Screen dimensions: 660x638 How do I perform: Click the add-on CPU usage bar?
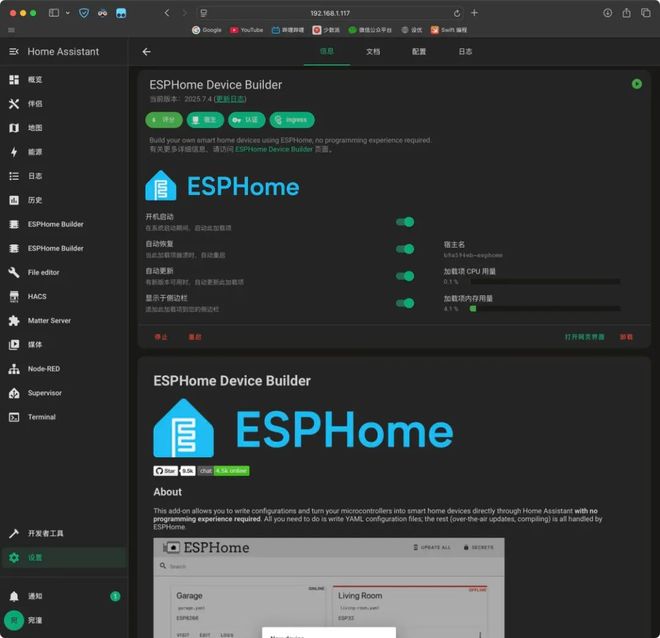coord(545,282)
